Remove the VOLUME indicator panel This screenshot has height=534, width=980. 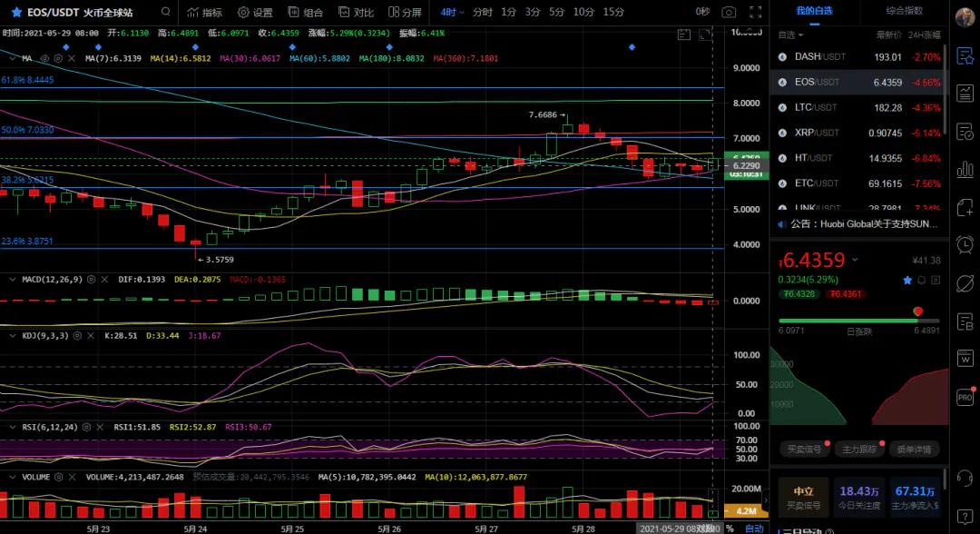click(x=72, y=477)
